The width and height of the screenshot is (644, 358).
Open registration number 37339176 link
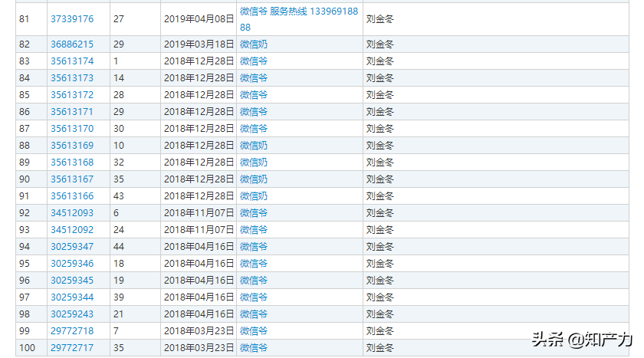pos(72,19)
